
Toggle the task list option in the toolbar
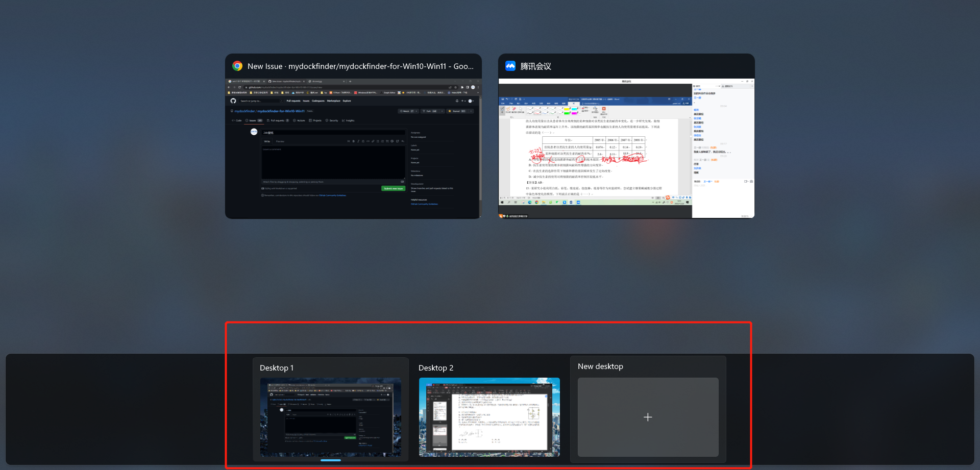click(x=387, y=141)
